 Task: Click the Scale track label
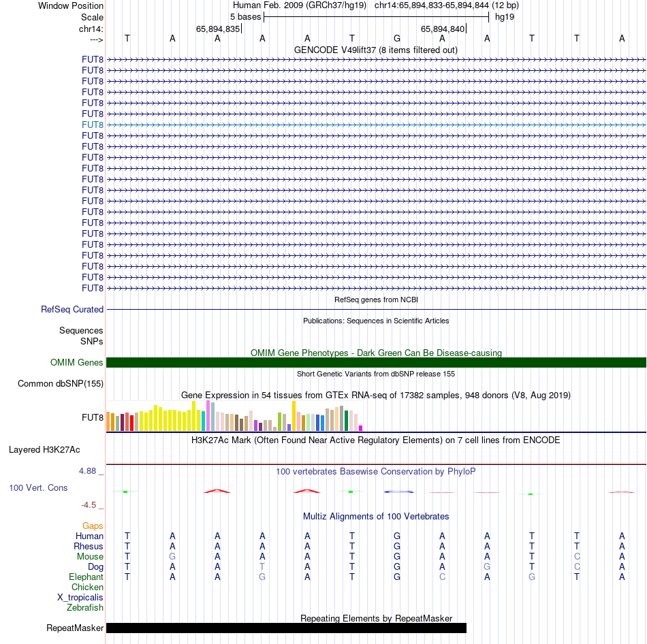tap(92, 17)
